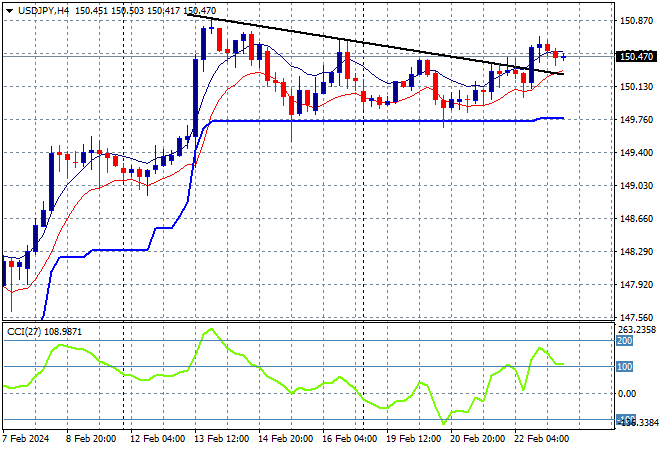Click the 148.290 price axis label
660x450 pixels.
coord(636,252)
